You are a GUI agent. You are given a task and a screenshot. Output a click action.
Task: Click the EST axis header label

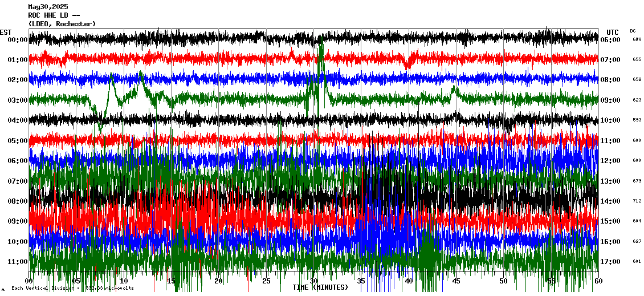point(6,32)
